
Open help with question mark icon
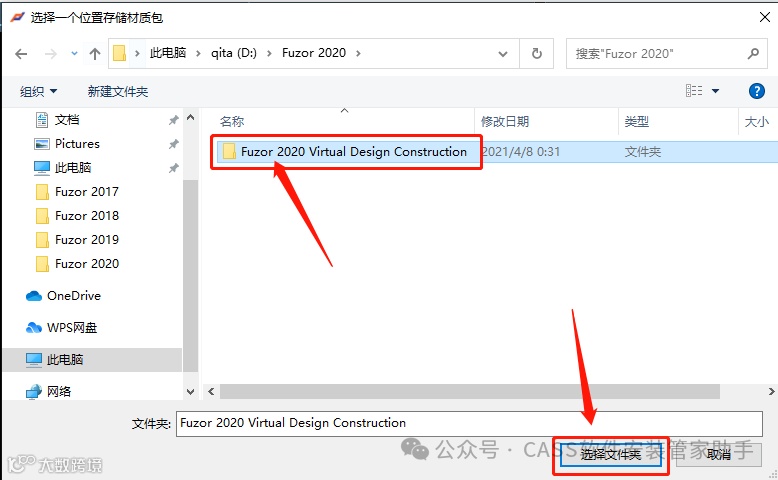(756, 91)
